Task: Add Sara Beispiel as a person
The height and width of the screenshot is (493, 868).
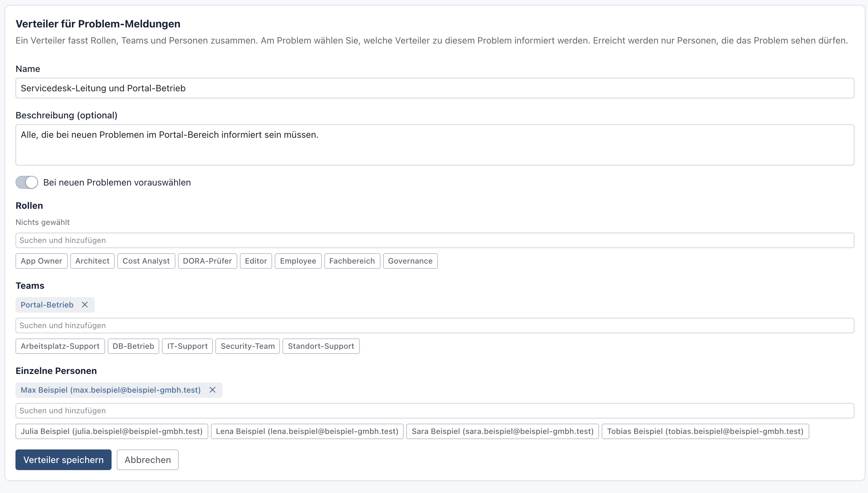Action: tap(503, 431)
